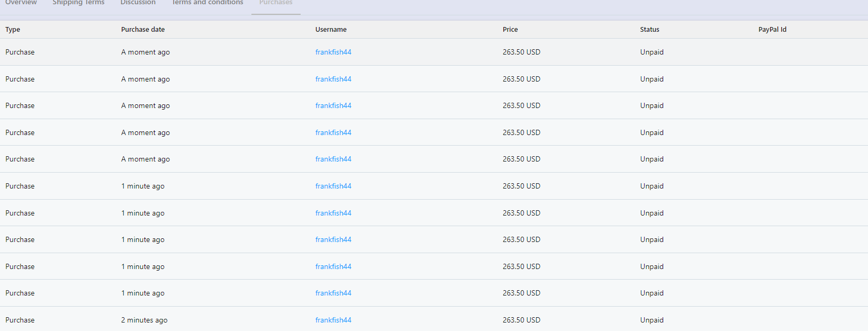The width and height of the screenshot is (868, 331).
Task: Click Unpaid status in the 2 minutes ago row
Action: click(x=652, y=320)
